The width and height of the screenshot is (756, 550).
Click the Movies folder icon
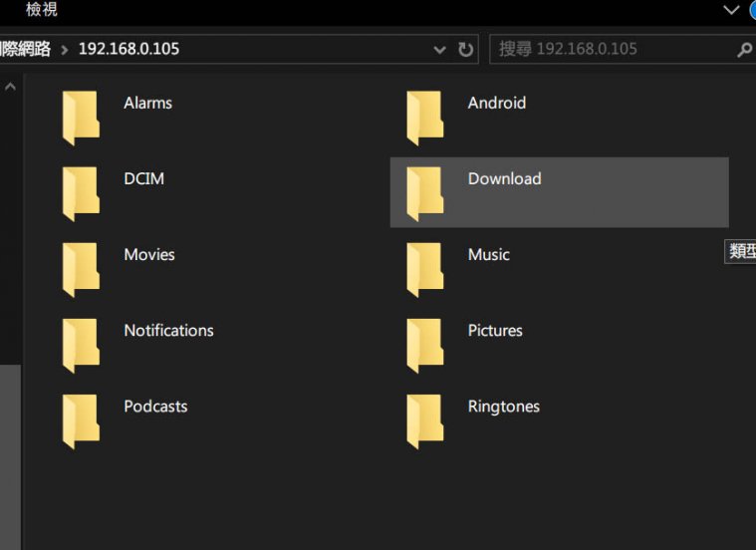click(x=81, y=269)
